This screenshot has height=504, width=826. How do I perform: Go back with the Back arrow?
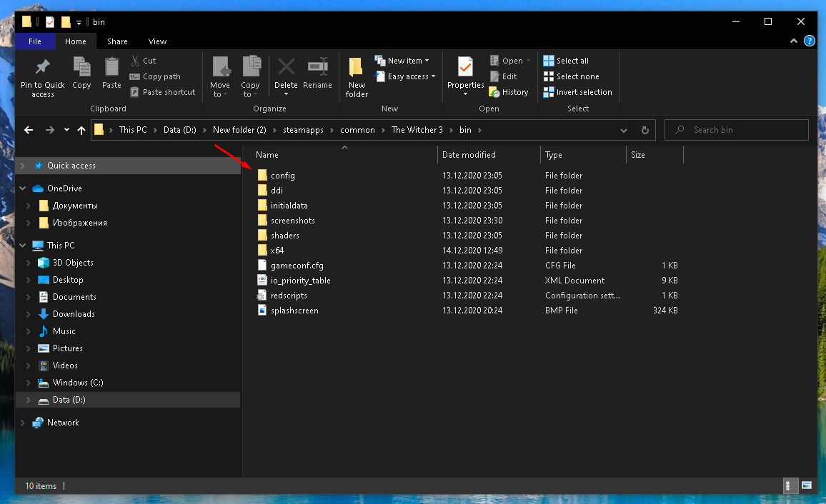pyautogui.click(x=29, y=130)
